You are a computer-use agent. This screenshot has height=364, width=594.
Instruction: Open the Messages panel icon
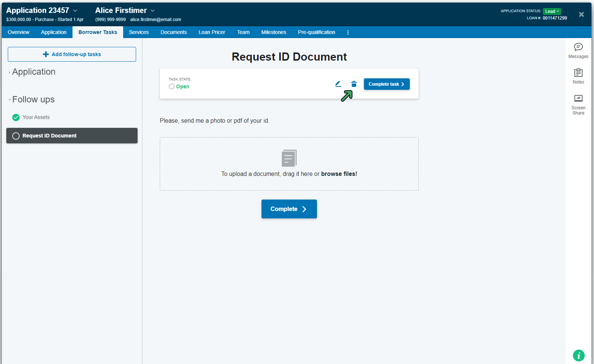click(578, 47)
